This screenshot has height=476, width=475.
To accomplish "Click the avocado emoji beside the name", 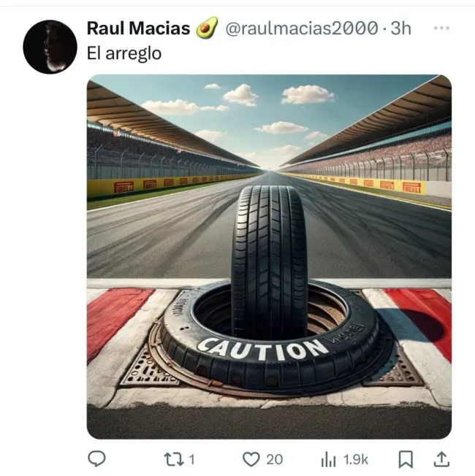I will point(207,28).
